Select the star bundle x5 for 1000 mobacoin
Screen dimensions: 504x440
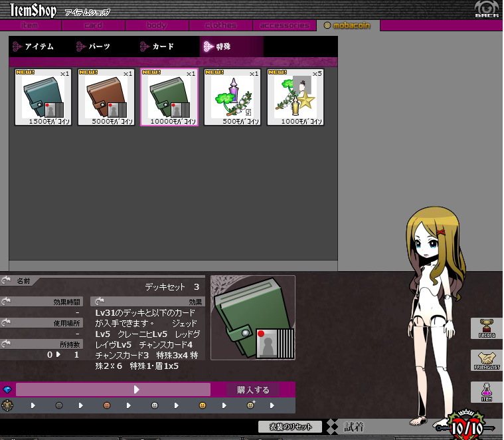295,97
